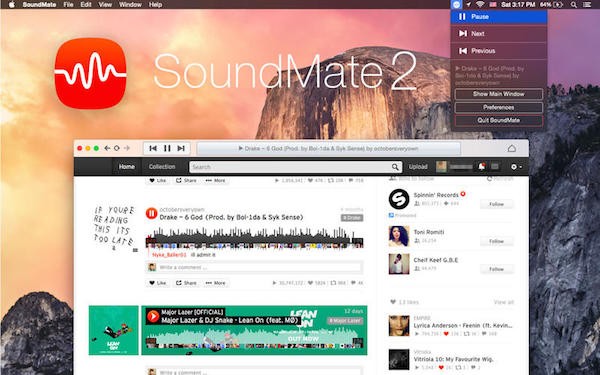Reload the page with the refresh icon
600x375 pixels.
click(x=117, y=148)
